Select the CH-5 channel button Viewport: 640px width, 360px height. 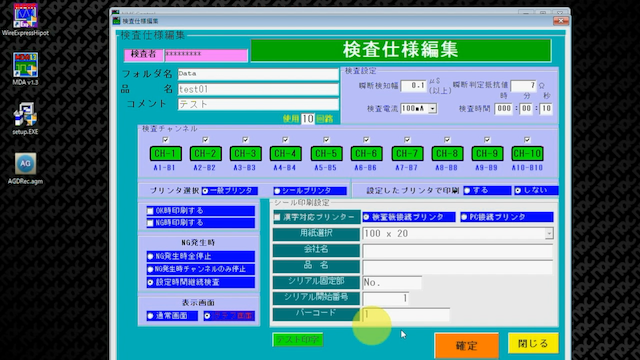(x=326, y=153)
